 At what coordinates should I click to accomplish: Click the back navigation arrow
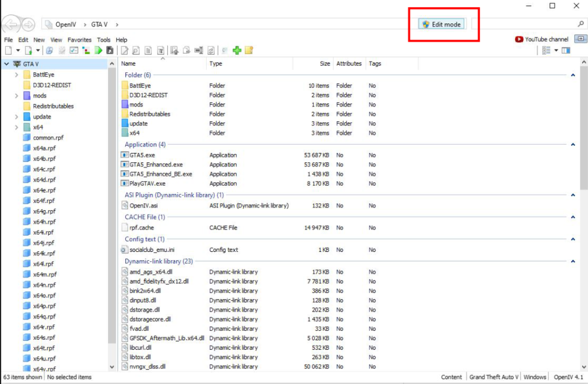[11, 24]
